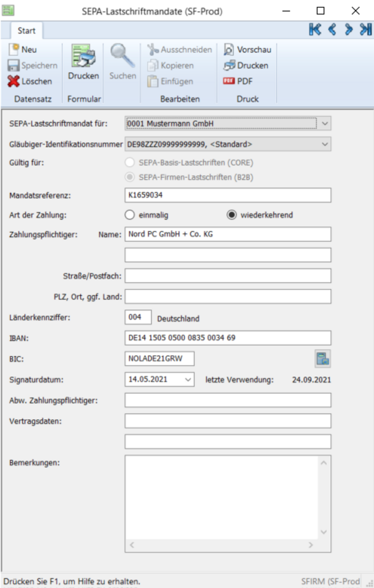Expand the Gläubiger-Identifikationsnummer dropdown

[x=325, y=144]
